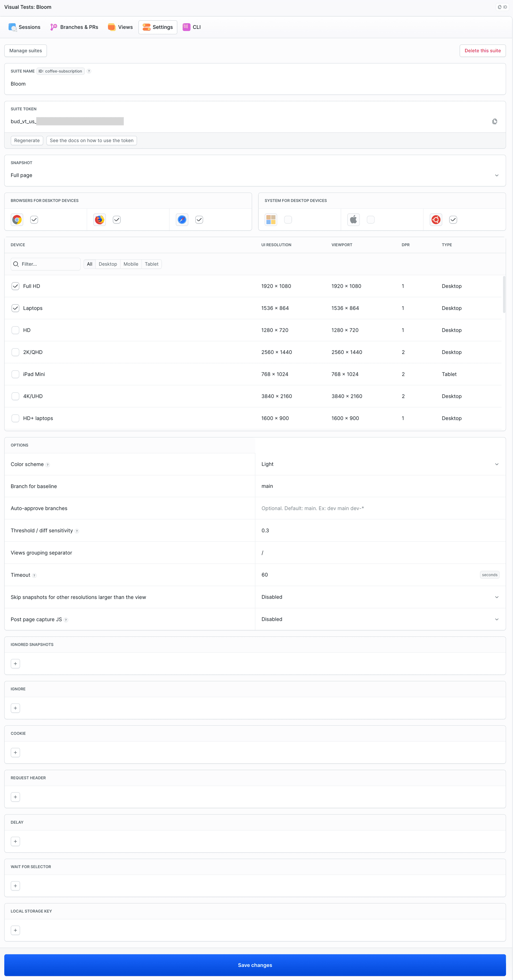Click the Apple macOS system icon
Viewport: 513px width, 980px height.
click(353, 220)
